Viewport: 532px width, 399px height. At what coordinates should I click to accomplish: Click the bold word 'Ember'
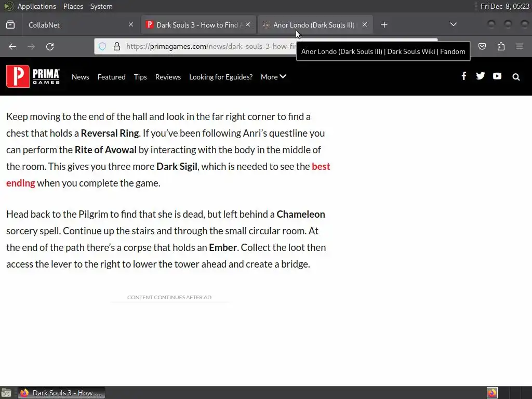tap(223, 247)
